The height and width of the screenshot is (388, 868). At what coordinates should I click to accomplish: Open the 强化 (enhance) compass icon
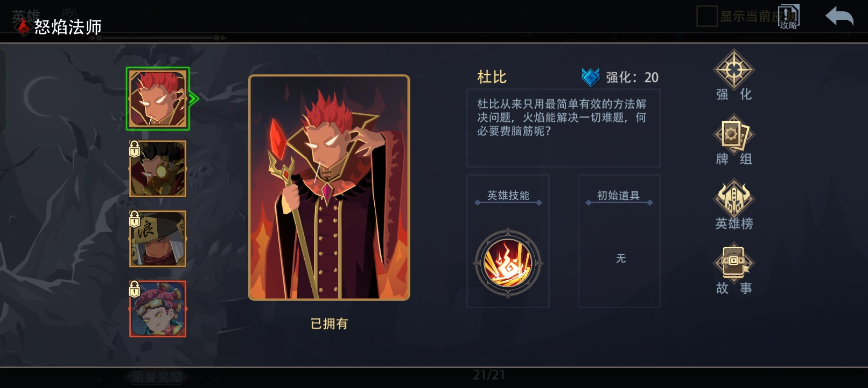click(x=733, y=70)
